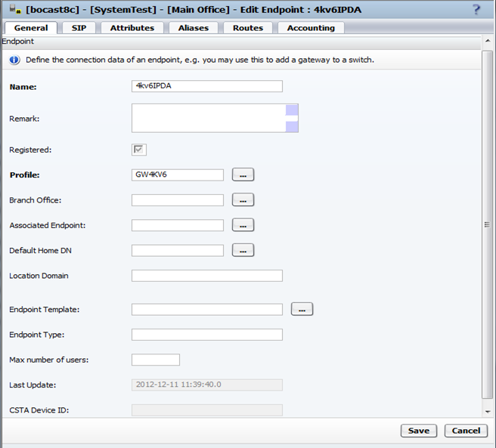Click the 'Registered:' label

point(30,150)
